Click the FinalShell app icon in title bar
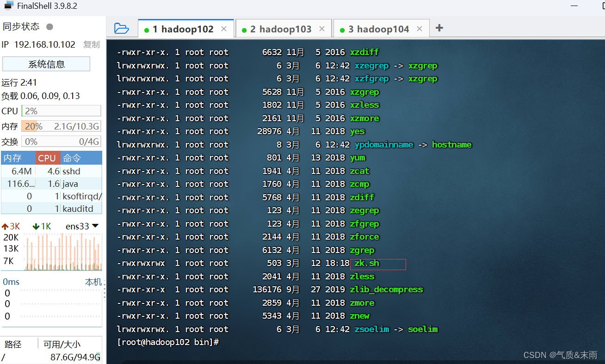Image resolution: width=605 pixels, height=364 pixels. coord(9,6)
